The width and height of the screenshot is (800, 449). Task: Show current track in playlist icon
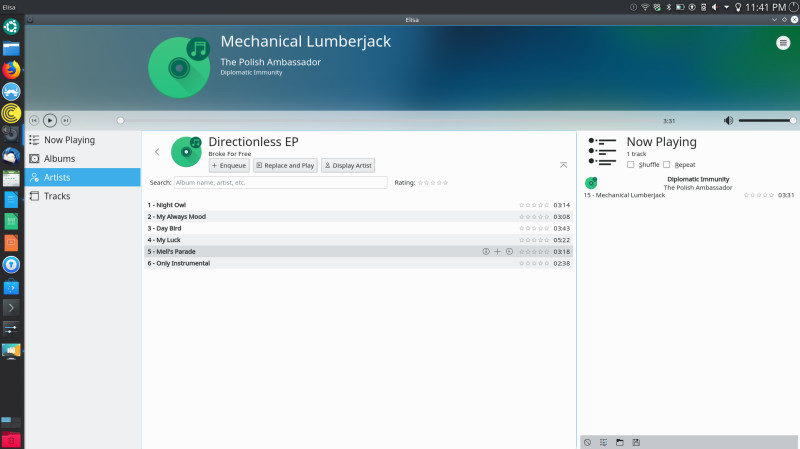[x=604, y=442]
